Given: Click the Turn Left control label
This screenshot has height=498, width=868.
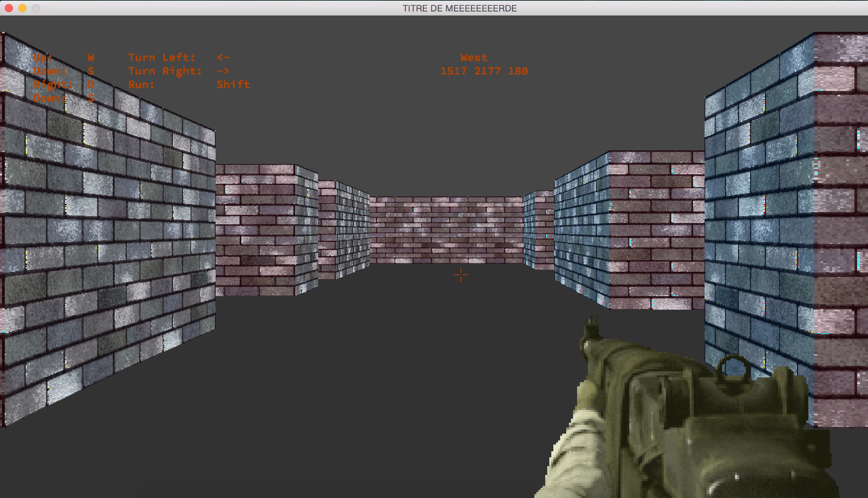Looking at the screenshot, I should tap(161, 58).
